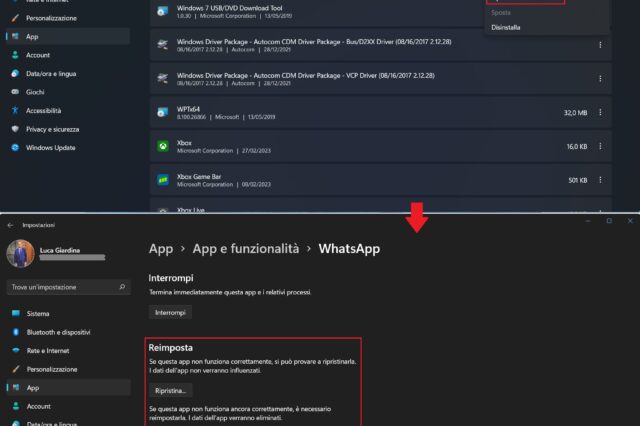The height and width of the screenshot is (426, 640).
Task: Open more options for Bus/D2XX Driver package
Action: click(600, 45)
